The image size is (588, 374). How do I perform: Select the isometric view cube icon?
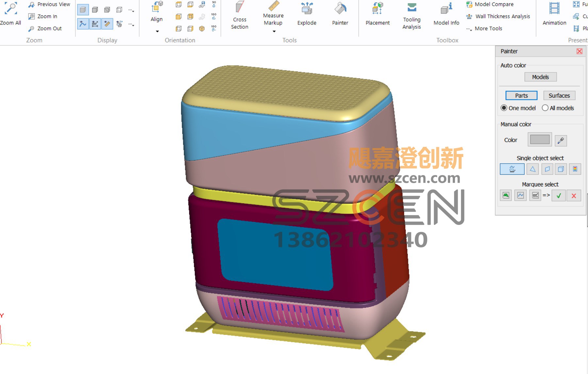pos(202,29)
